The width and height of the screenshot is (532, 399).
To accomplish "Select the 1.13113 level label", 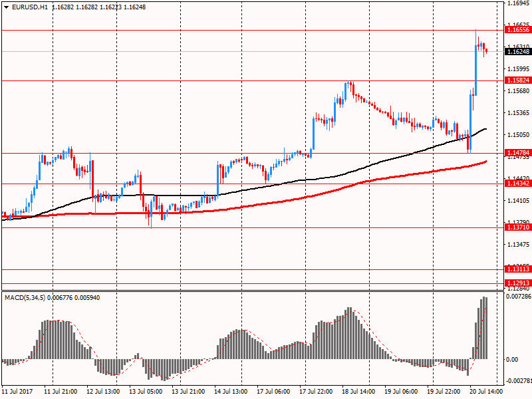I will (x=518, y=269).
